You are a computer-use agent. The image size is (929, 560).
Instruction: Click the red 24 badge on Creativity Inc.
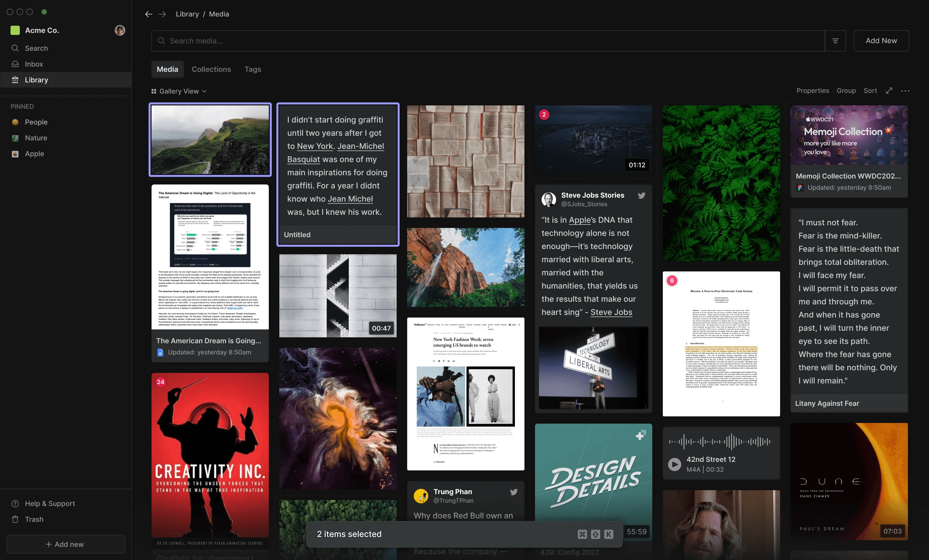(161, 382)
